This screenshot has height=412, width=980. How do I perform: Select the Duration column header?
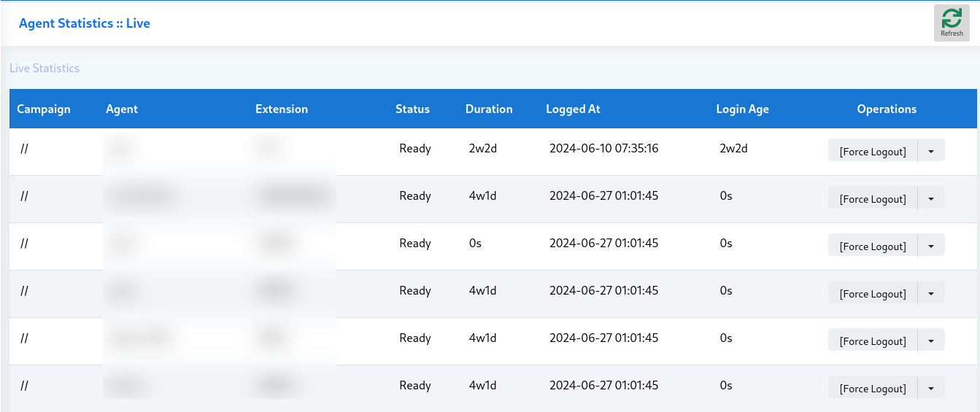[489, 109]
